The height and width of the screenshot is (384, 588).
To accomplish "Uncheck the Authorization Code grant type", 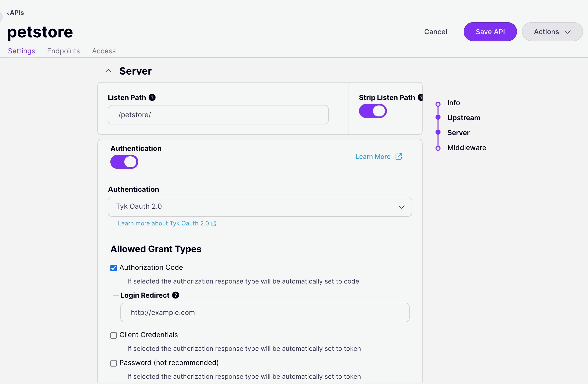I will [x=114, y=268].
